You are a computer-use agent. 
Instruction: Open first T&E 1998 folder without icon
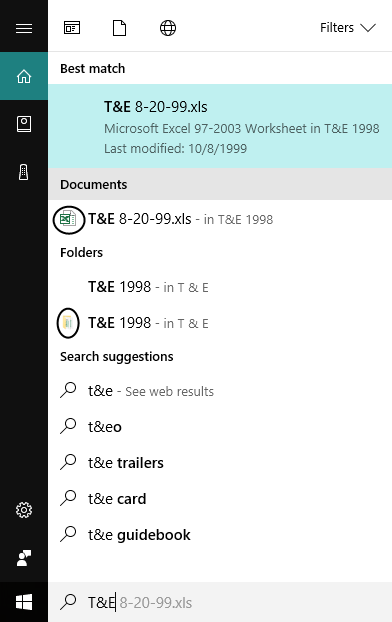point(220,287)
